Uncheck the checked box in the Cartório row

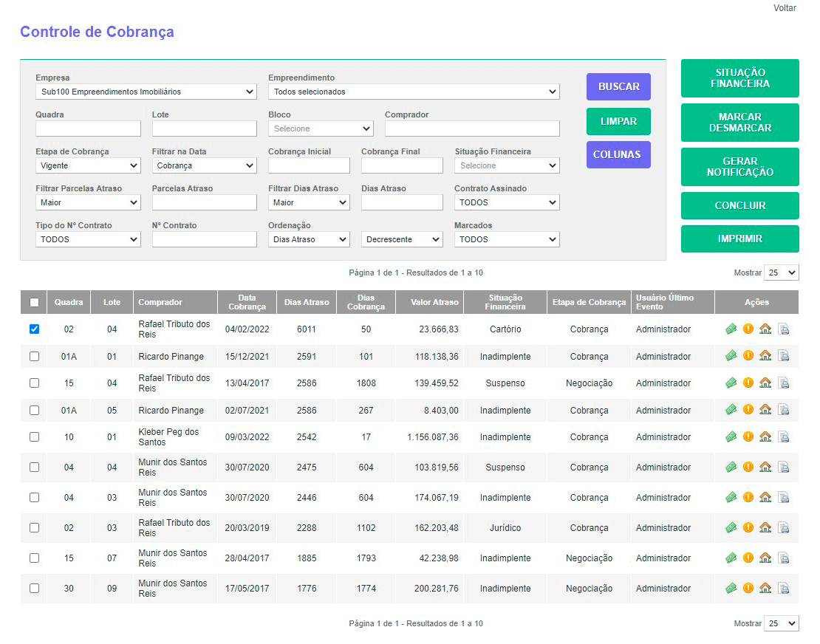(x=34, y=329)
